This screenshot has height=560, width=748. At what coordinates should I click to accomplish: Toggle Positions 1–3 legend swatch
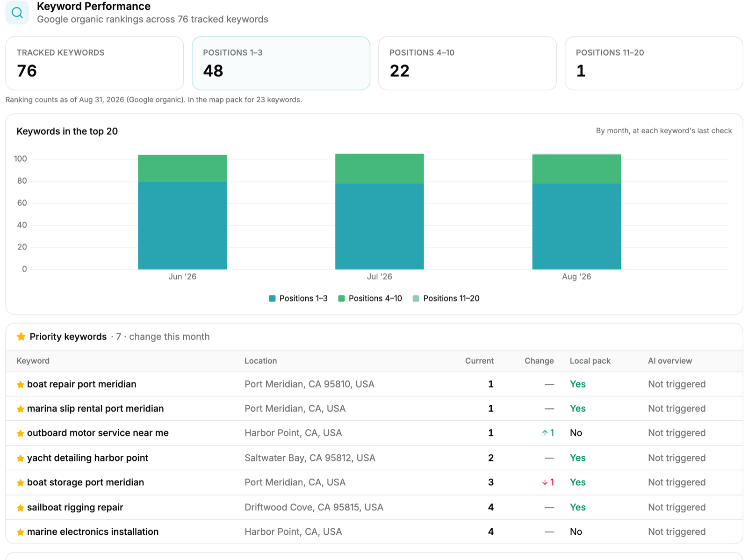coord(272,298)
